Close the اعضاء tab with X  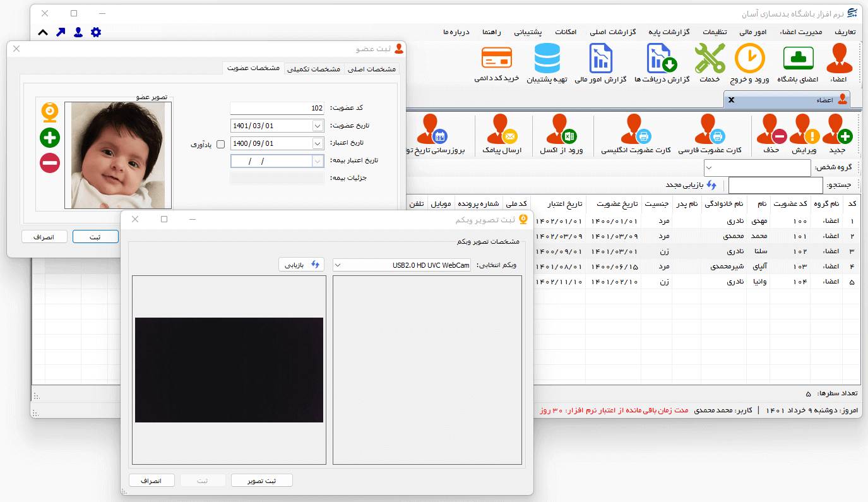(x=732, y=100)
